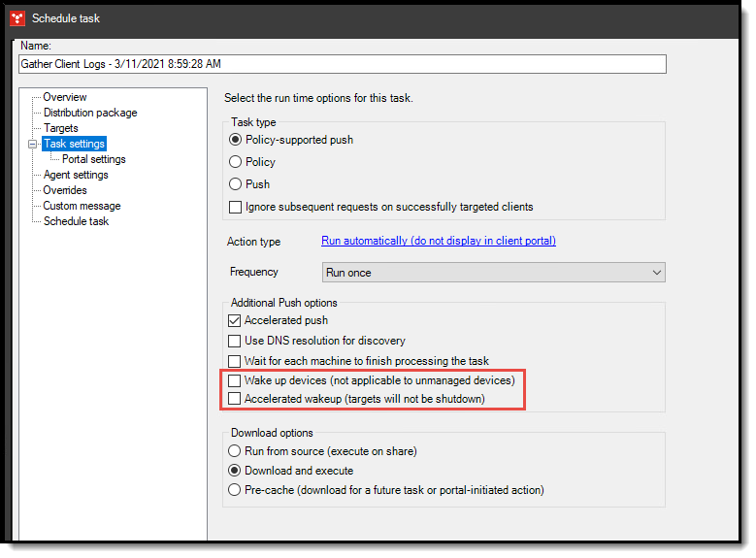Click the red app icon in title bar
The image size is (756, 558).
16,17
